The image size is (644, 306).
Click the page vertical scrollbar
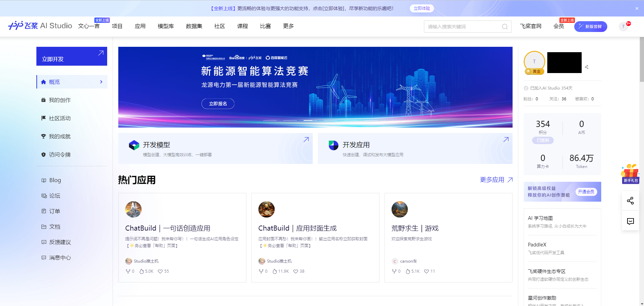coord(642,59)
